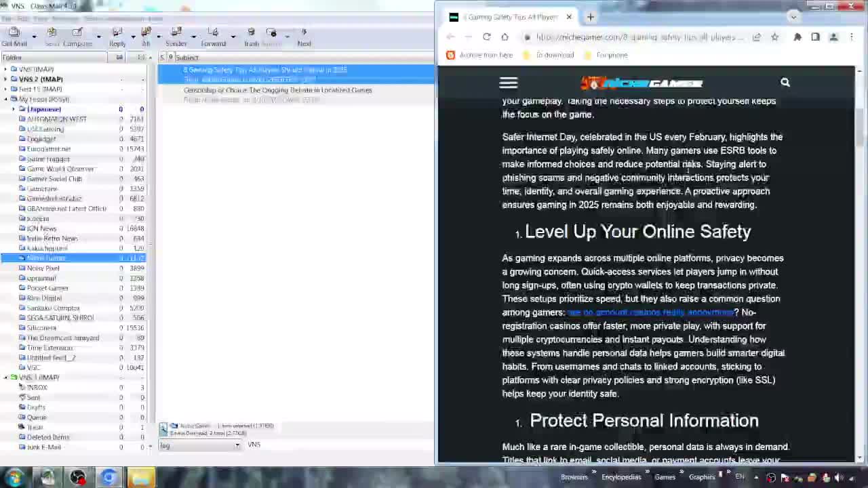Expand the VNS 2 (IMAP) account
The image size is (868, 488).
coord(6,79)
